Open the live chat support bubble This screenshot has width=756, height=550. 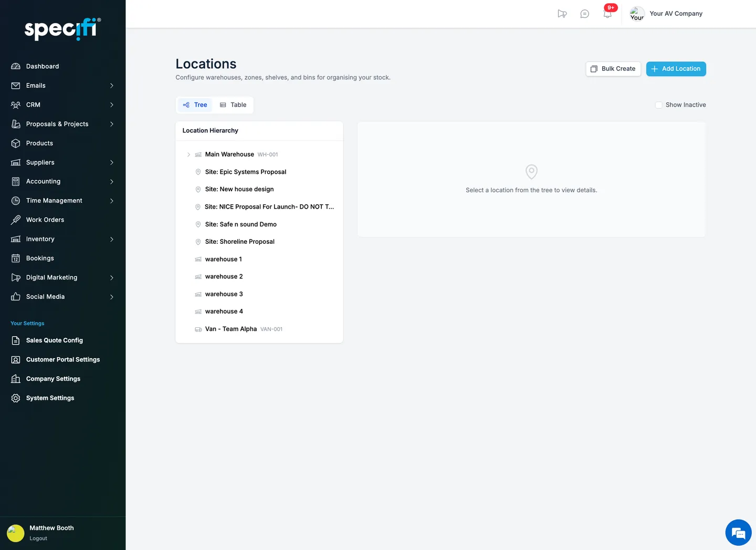739,533
